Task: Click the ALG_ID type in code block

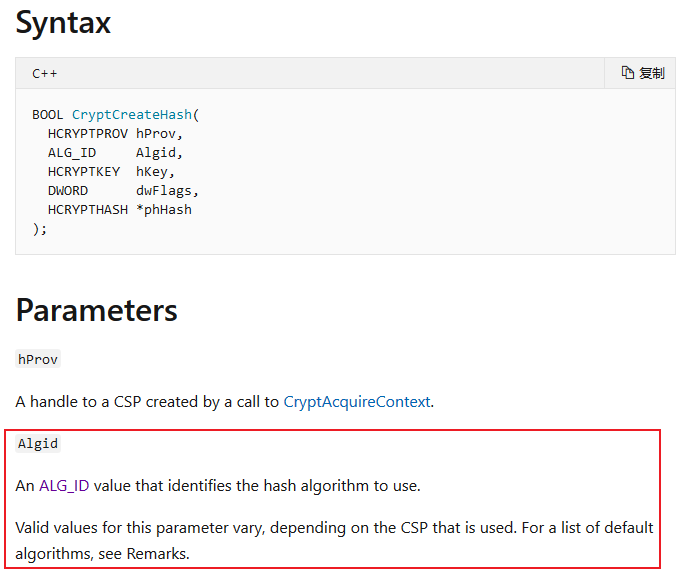Action: tap(72, 153)
